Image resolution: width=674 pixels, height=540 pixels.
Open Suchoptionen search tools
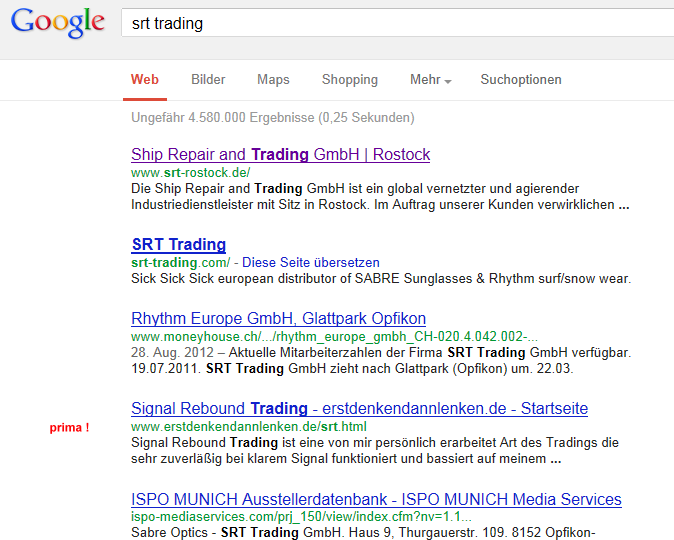[x=521, y=80]
